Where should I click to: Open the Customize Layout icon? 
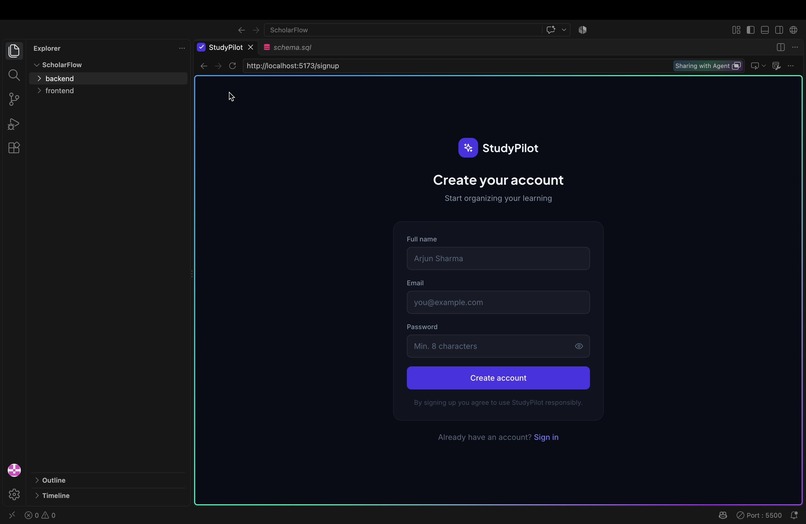click(x=736, y=30)
